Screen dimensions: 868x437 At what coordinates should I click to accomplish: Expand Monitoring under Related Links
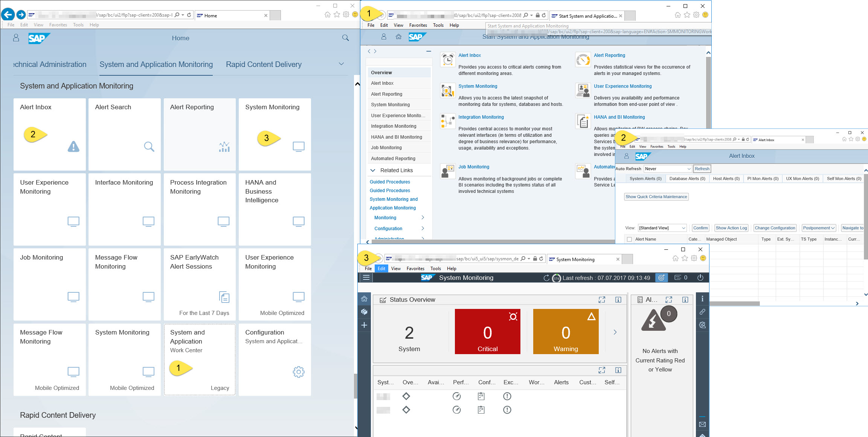[423, 218]
